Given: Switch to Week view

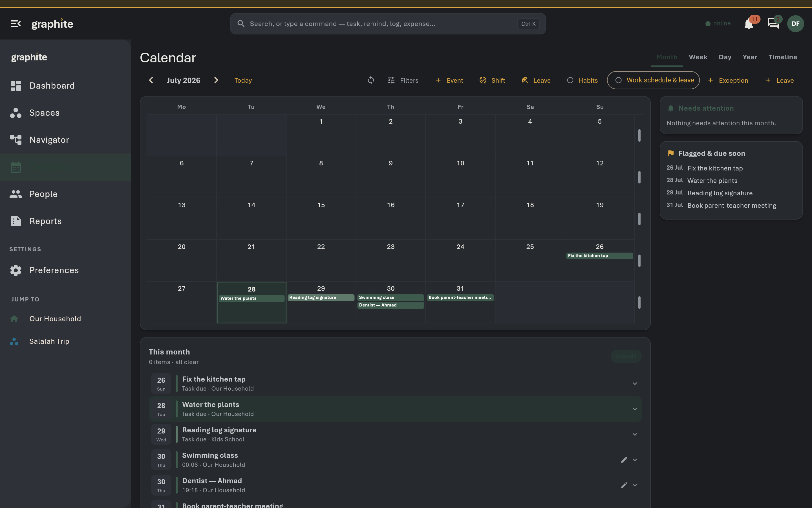Looking at the screenshot, I should click(698, 57).
